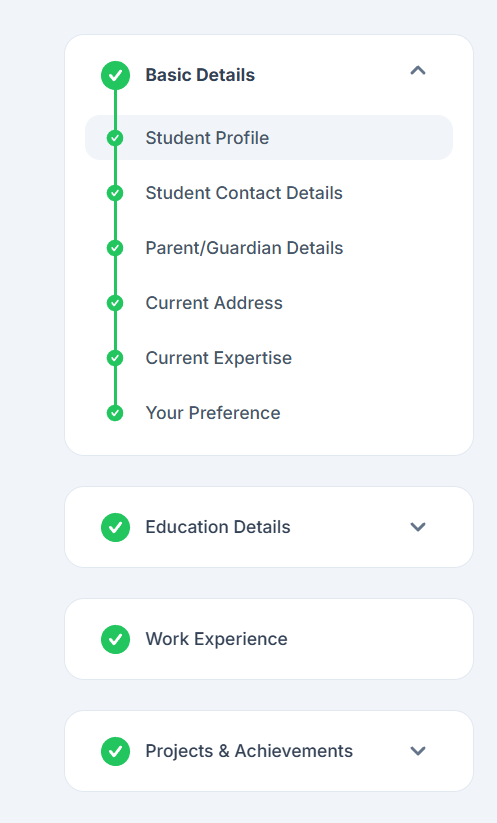497x823 pixels.
Task: Expand Projects & Achievements with its chevron
Action: [418, 751]
